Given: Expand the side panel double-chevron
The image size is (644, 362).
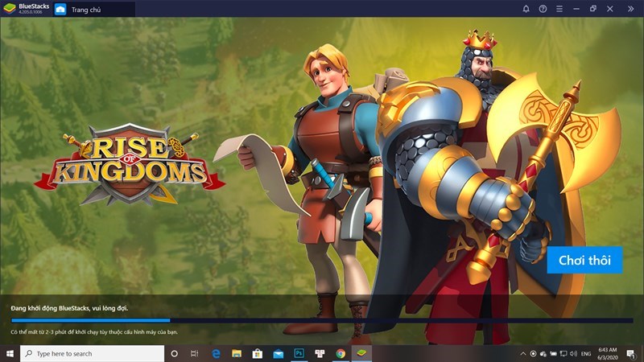Looking at the screenshot, I should [x=630, y=9].
